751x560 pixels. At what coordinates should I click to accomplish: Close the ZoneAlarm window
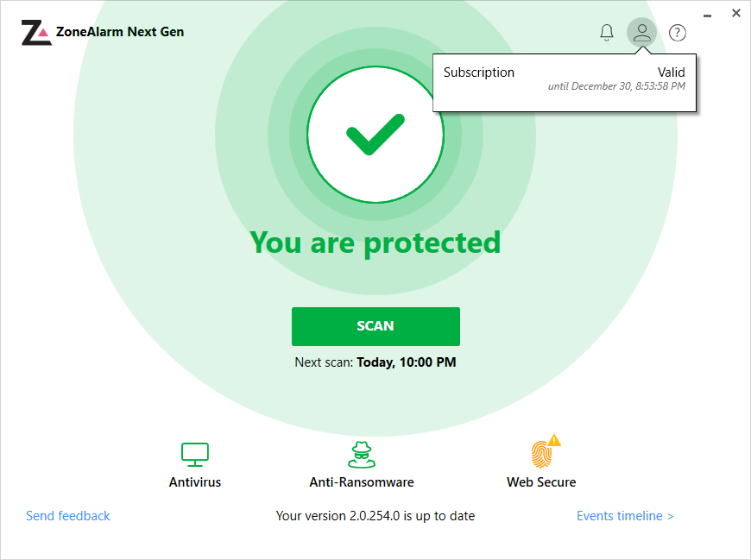click(735, 13)
